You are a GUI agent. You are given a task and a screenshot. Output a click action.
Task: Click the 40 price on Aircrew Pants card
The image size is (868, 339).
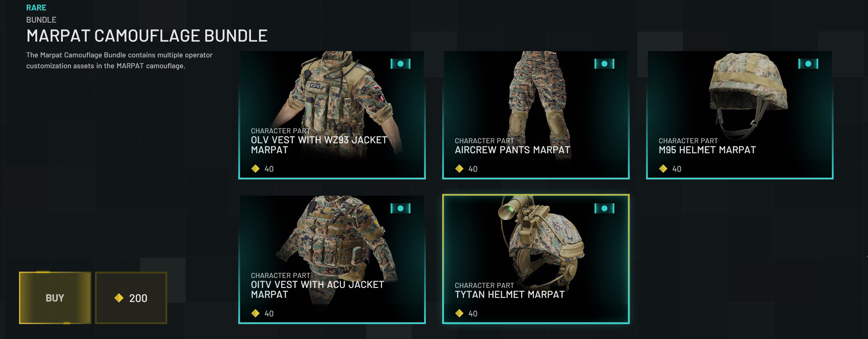tap(473, 169)
